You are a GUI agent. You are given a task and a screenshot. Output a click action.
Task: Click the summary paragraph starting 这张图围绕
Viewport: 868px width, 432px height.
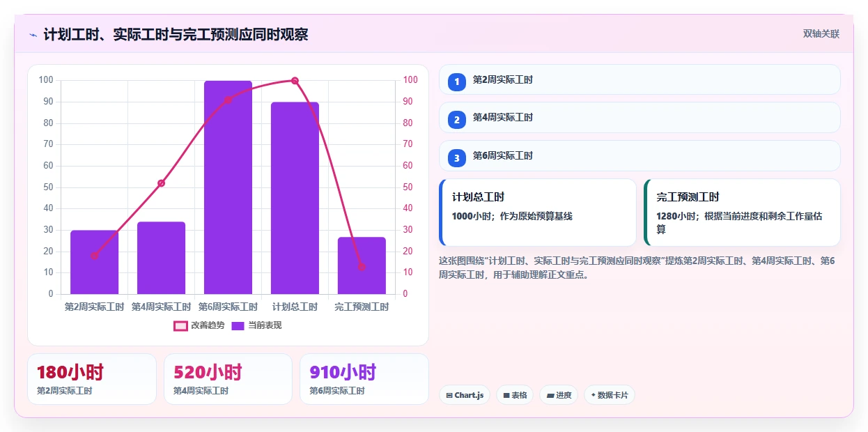(637, 268)
